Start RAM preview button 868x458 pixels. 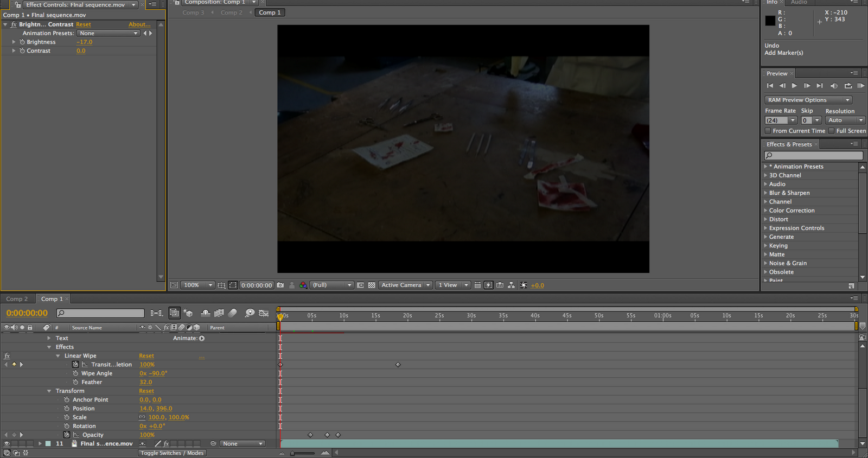tap(860, 86)
